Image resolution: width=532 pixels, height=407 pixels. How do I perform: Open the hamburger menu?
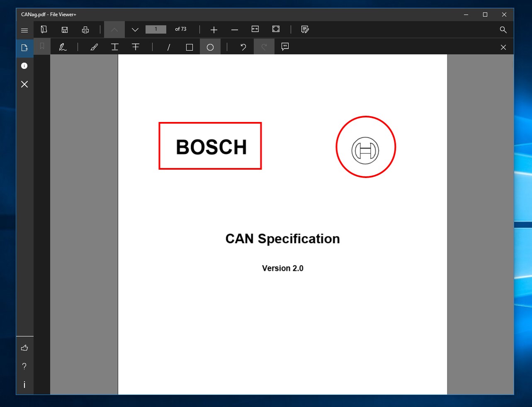24,30
